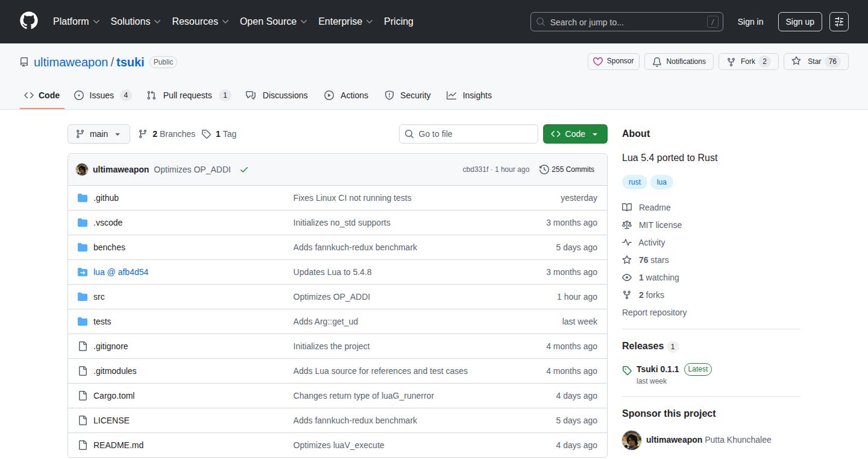Open the ultimaweapon owner link

tap(71, 62)
